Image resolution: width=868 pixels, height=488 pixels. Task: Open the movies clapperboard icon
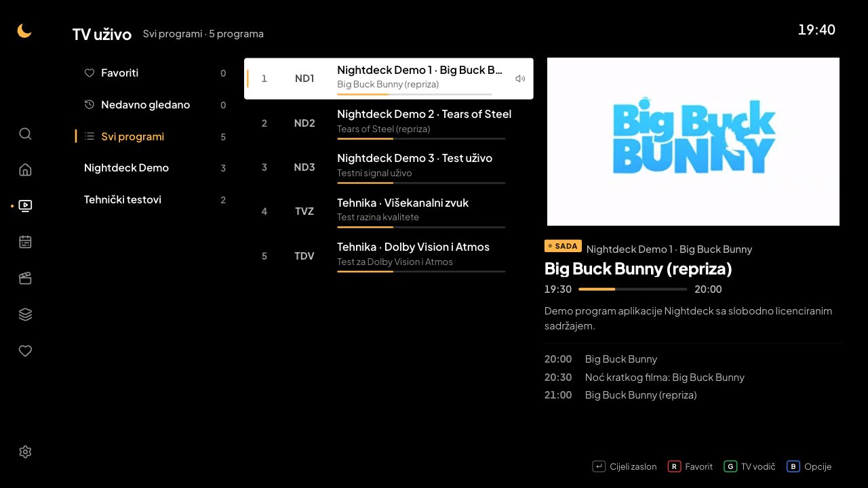(25, 278)
